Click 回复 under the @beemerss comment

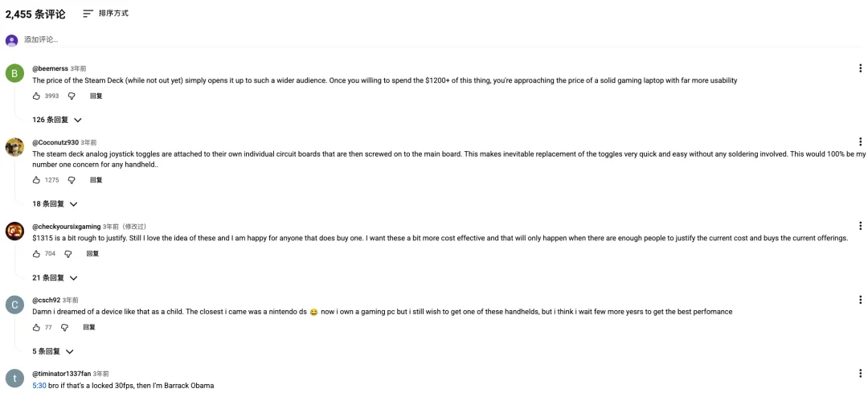pos(96,96)
